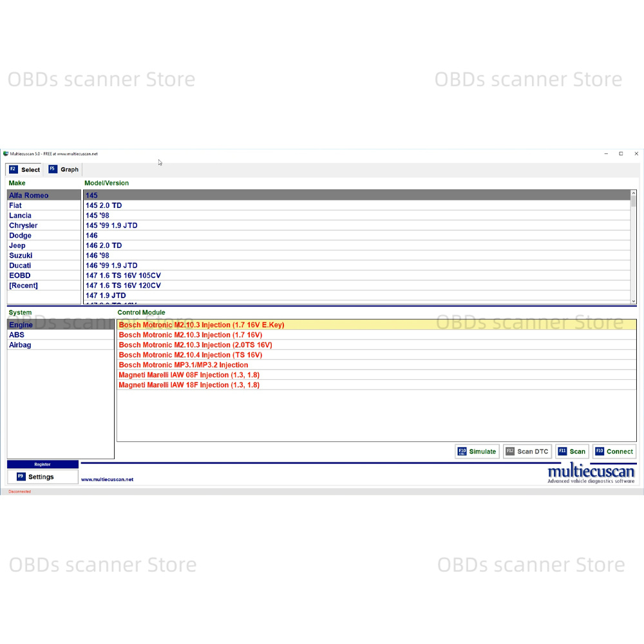
Task: Click the F5 key icon on Graph
Action: 53,169
